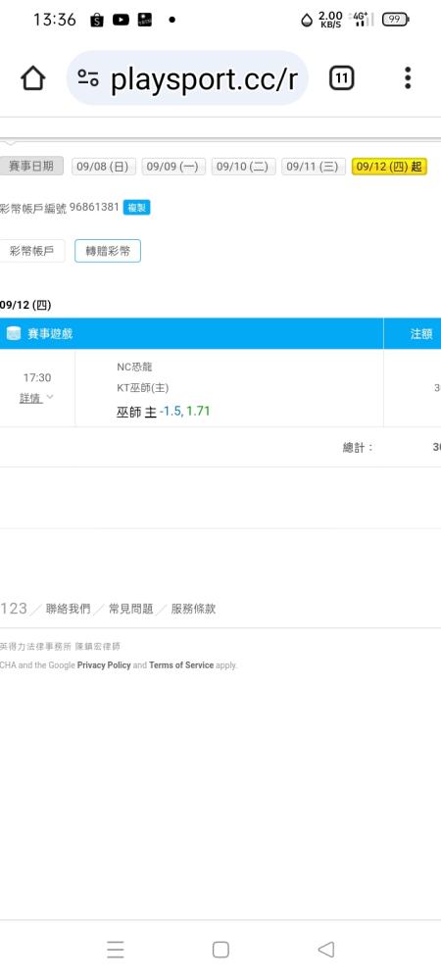441x980 pixels.
Task: Click the KT巫師(主) team name
Action: tap(142, 387)
